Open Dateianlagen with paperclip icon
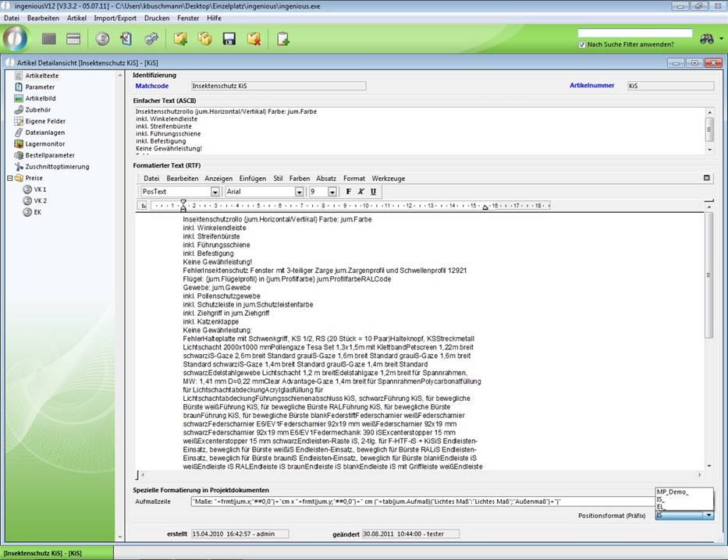 (x=45, y=133)
